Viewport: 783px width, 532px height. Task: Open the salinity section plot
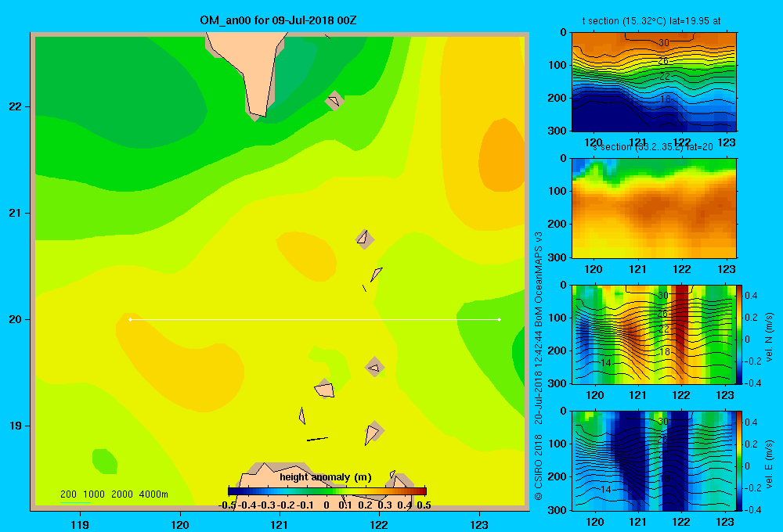tap(654, 208)
